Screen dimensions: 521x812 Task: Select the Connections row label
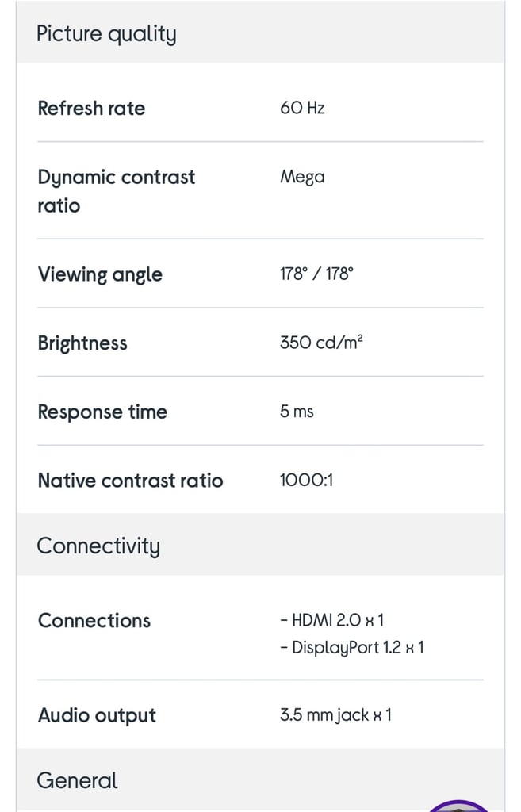pyautogui.click(x=94, y=620)
